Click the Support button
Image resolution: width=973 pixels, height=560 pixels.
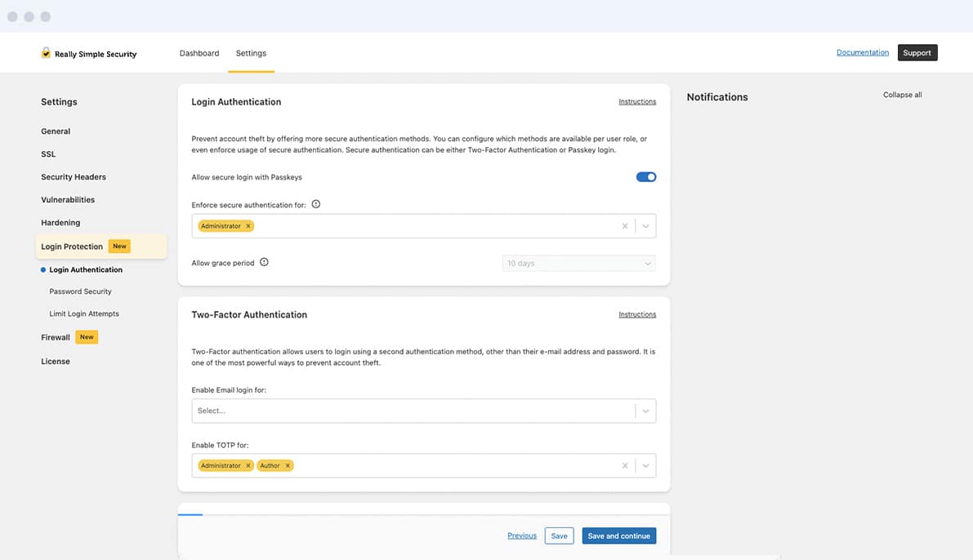click(x=917, y=53)
